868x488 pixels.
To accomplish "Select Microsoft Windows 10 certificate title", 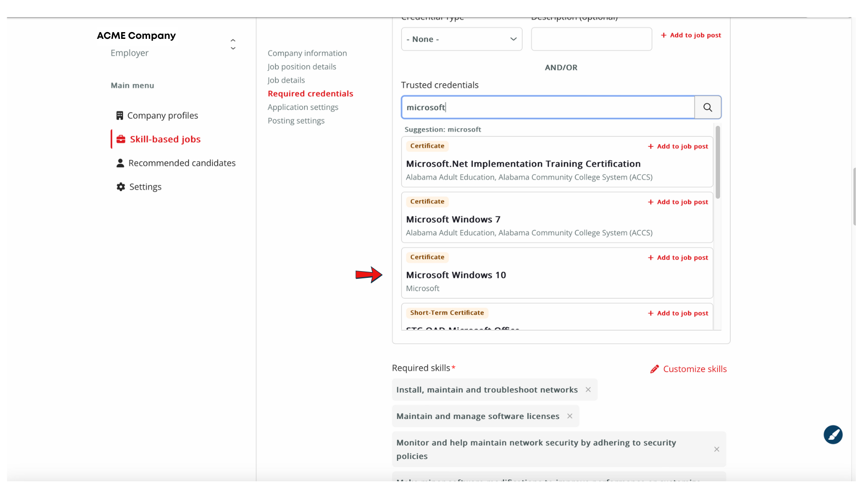I will click(456, 275).
